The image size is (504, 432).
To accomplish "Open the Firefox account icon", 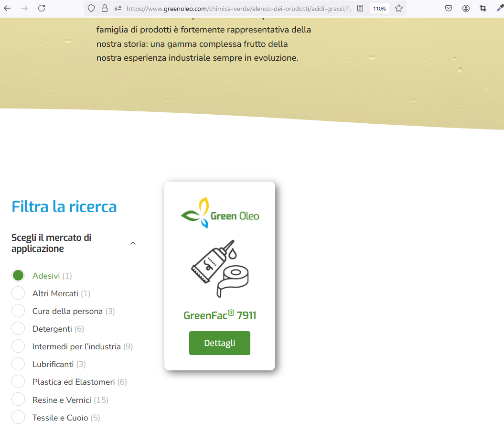I will click(x=466, y=8).
